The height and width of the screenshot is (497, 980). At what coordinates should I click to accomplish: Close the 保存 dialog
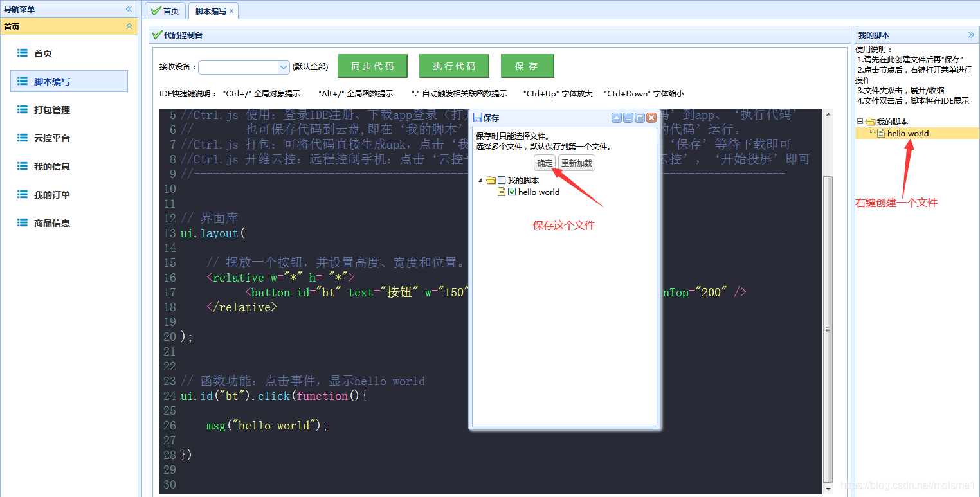tap(651, 118)
